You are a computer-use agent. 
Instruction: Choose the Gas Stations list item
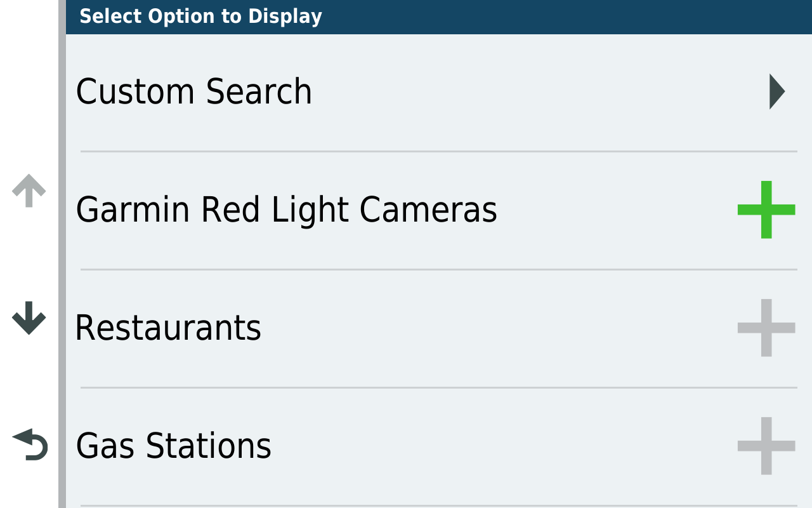[438, 446]
